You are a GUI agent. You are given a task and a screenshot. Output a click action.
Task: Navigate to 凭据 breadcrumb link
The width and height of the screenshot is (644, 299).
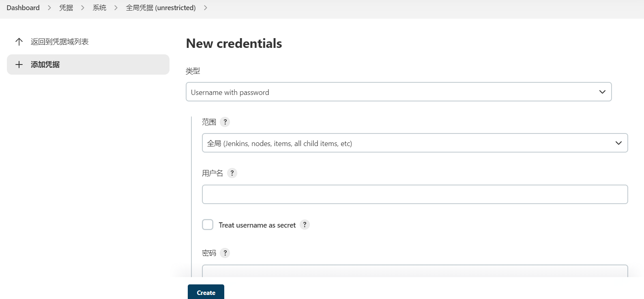tap(66, 8)
